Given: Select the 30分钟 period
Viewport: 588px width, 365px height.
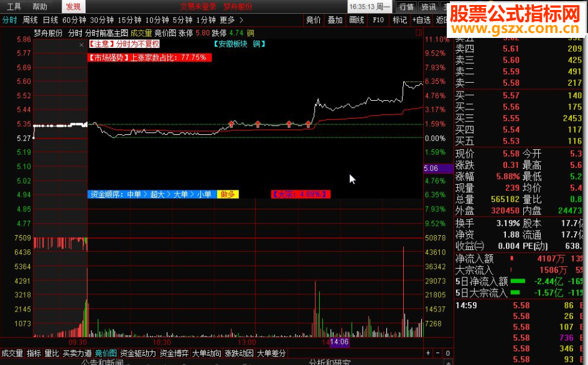Looking at the screenshot, I should [101, 20].
